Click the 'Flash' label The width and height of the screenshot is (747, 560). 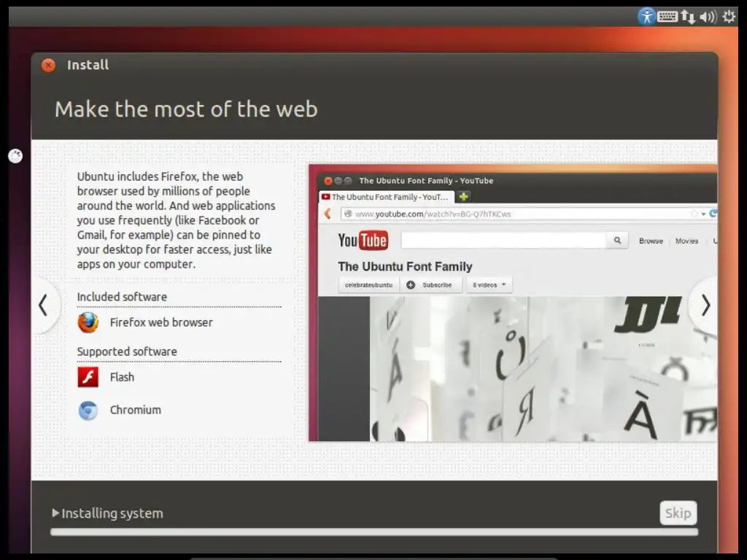[122, 377]
